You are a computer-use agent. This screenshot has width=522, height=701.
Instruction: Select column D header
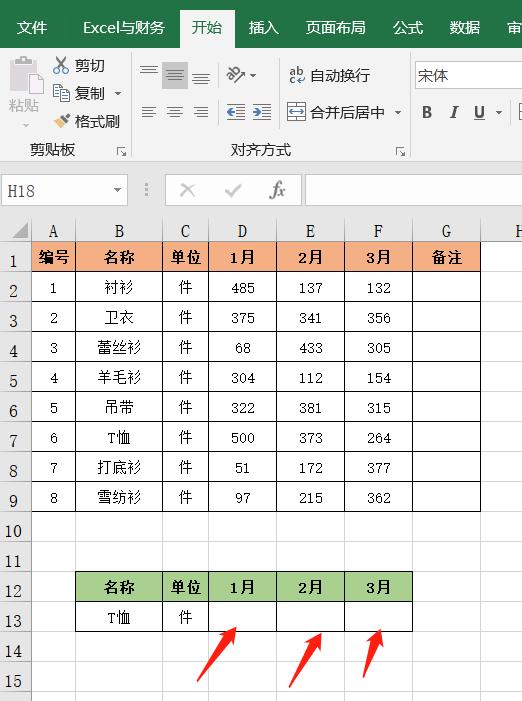tap(242, 231)
